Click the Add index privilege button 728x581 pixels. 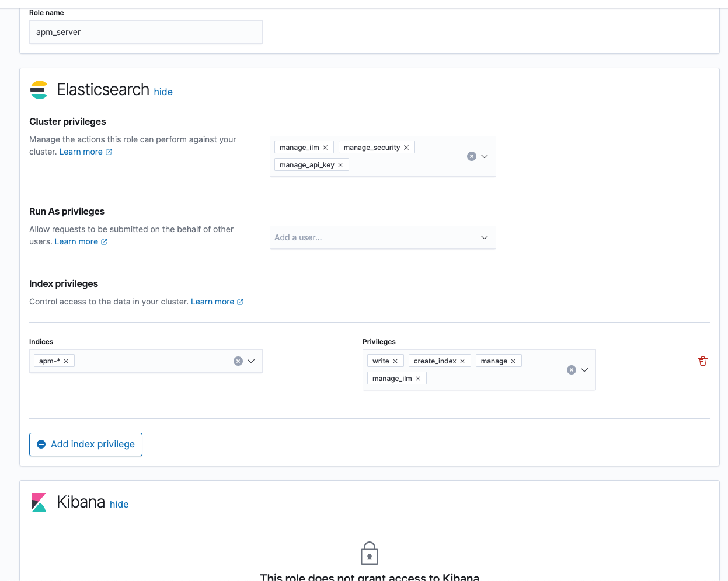click(x=86, y=444)
